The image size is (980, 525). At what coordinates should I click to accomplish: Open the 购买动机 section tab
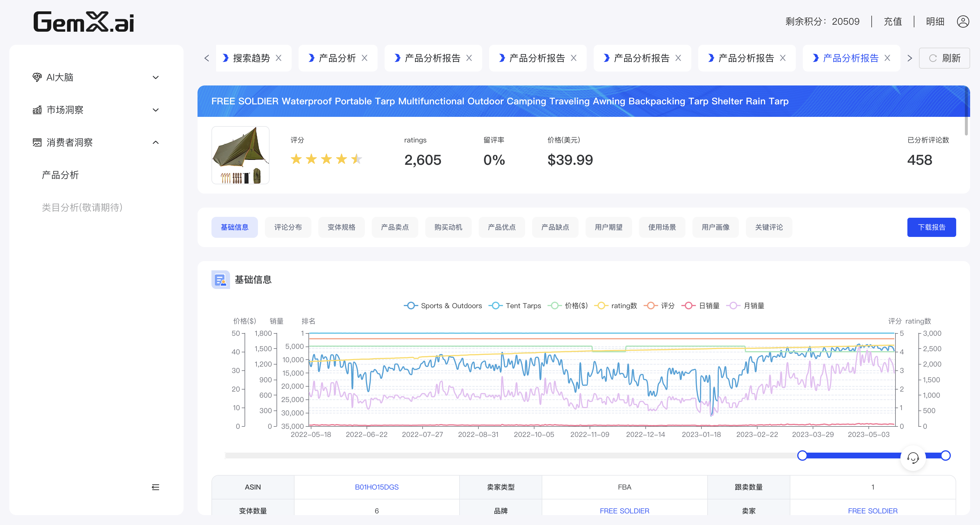point(448,227)
